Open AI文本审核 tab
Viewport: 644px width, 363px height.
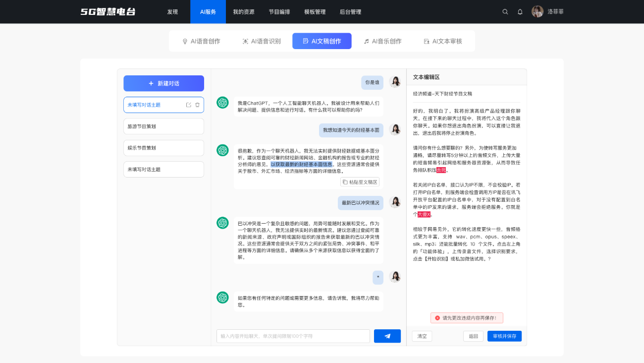[x=443, y=41]
